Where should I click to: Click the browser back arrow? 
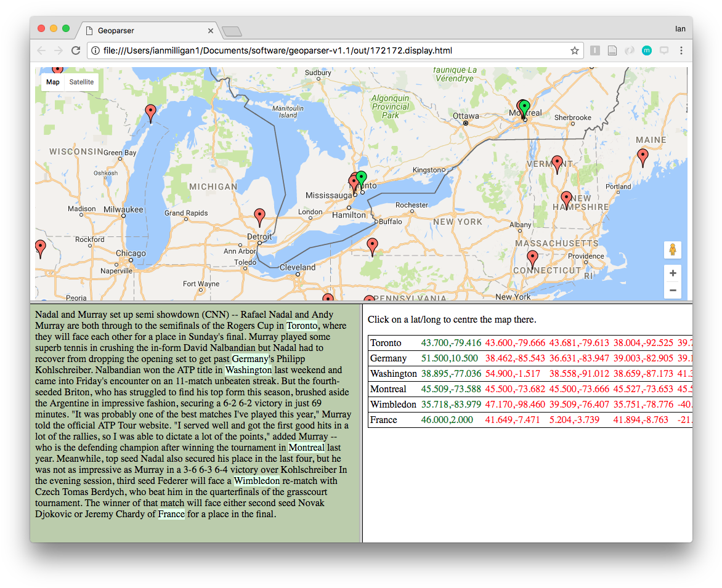(x=41, y=50)
